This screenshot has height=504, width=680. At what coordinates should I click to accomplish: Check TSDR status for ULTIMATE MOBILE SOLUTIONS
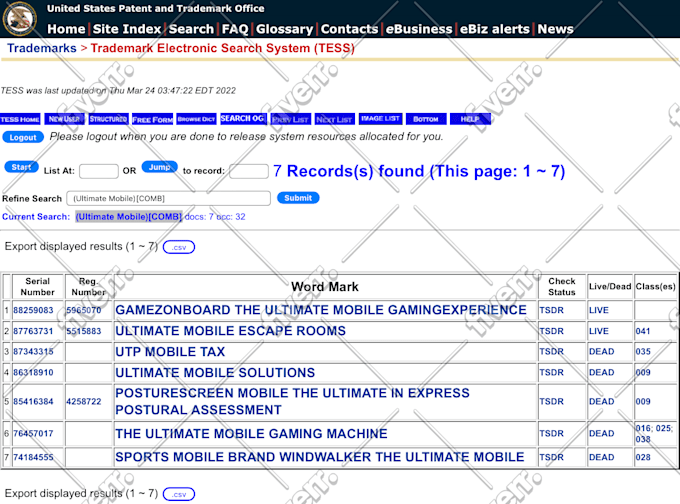pos(552,372)
